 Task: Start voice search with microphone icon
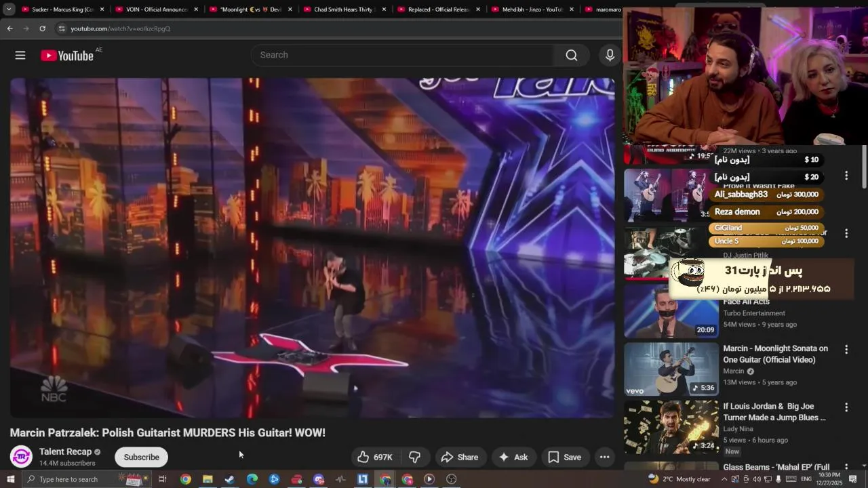(x=610, y=55)
